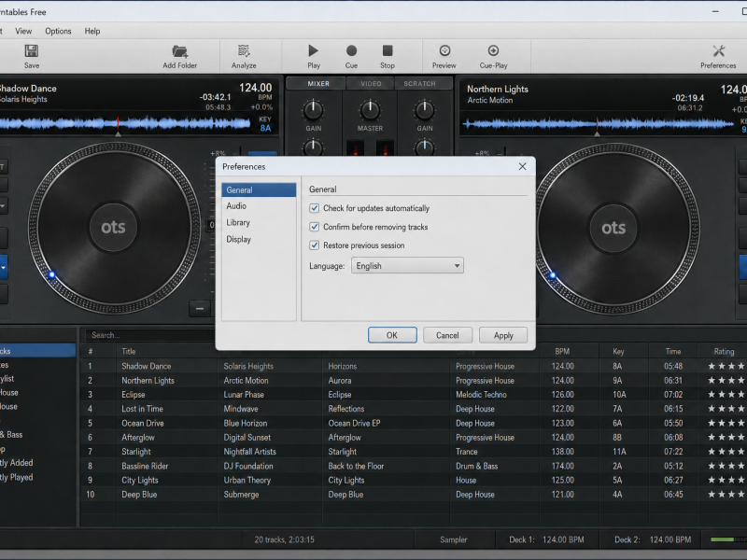
Task: Click the right deck GAIN knob
Action: point(425,110)
